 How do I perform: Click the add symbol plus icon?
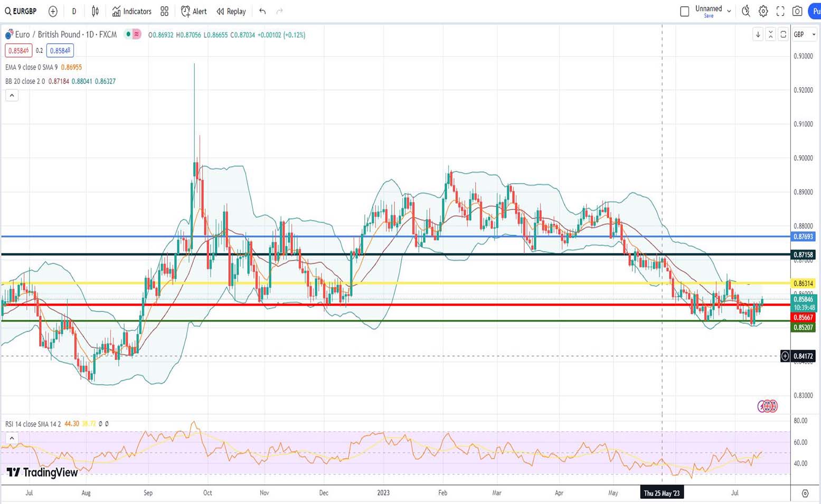pyautogui.click(x=53, y=11)
